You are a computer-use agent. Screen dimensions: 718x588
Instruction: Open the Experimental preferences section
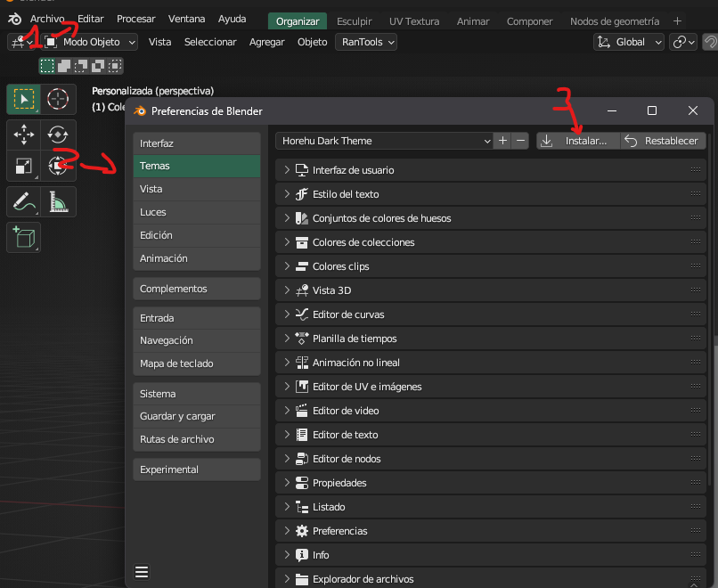pos(197,470)
